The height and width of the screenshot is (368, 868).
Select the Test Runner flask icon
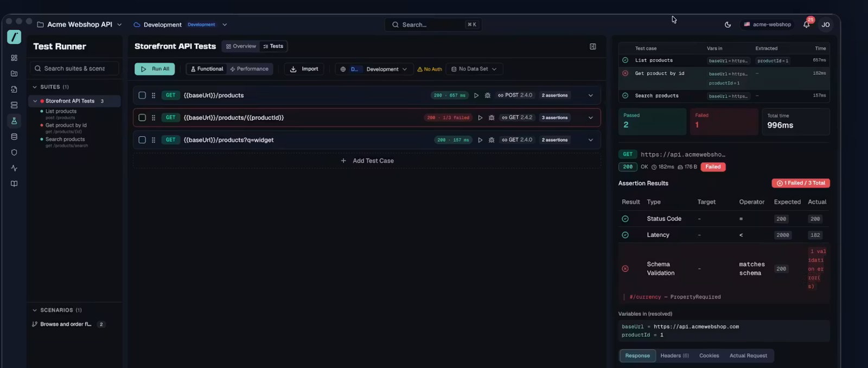tap(14, 120)
